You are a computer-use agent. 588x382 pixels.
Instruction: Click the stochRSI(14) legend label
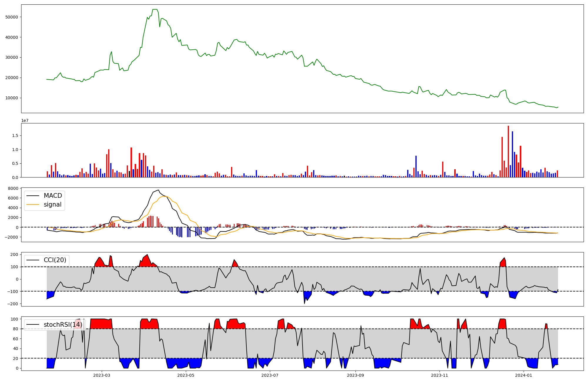pyautogui.click(x=63, y=325)
